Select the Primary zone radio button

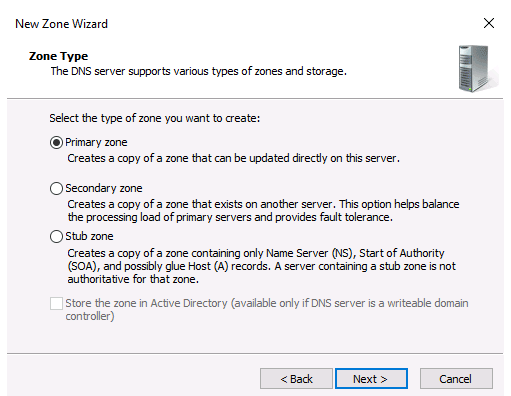56,143
